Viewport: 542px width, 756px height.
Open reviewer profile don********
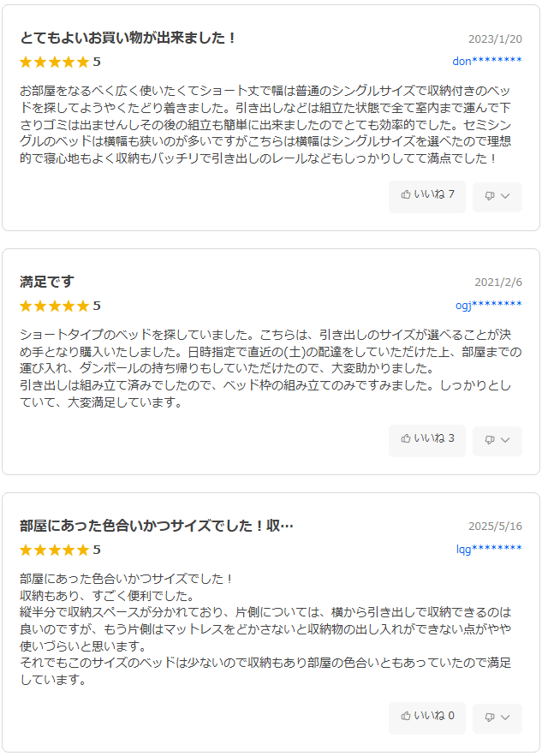tap(486, 61)
